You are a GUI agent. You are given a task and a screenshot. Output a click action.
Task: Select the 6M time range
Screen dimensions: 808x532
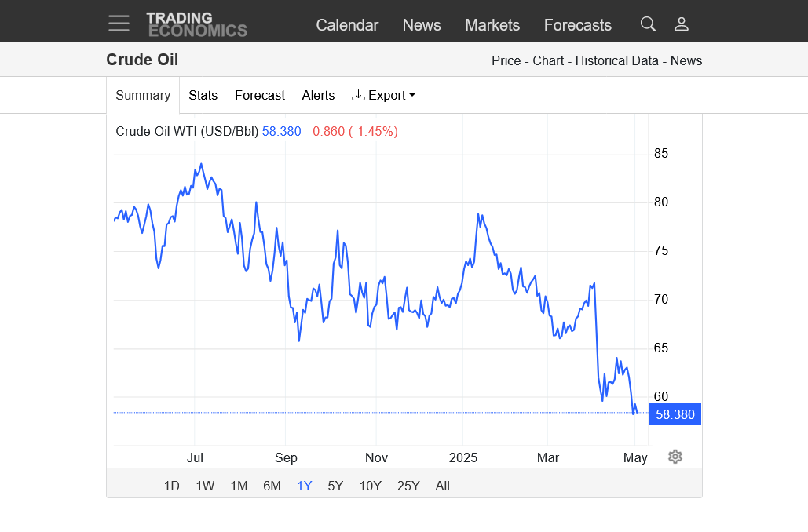pyautogui.click(x=272, y=486)
